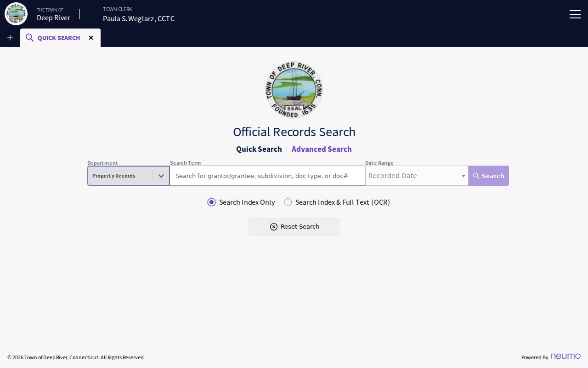Click the Town of Deep River header logo

pyautogui.click(x=16, y=14)
